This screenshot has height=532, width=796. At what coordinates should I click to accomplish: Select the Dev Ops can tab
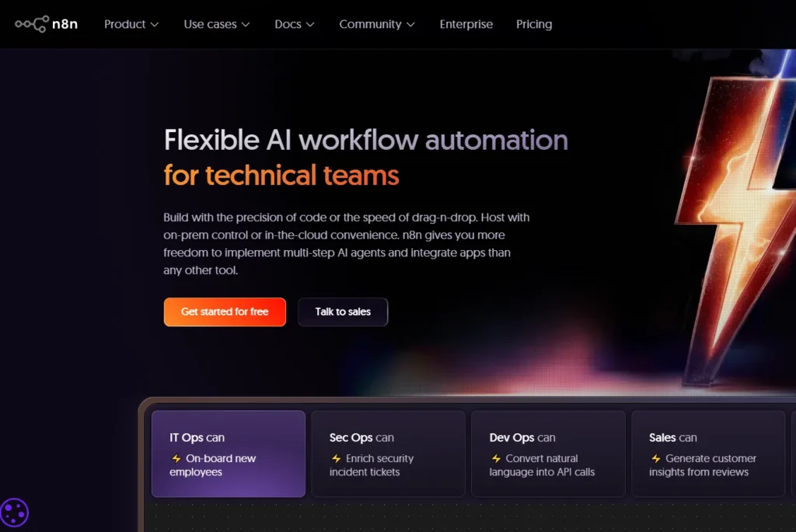point(548,454)
